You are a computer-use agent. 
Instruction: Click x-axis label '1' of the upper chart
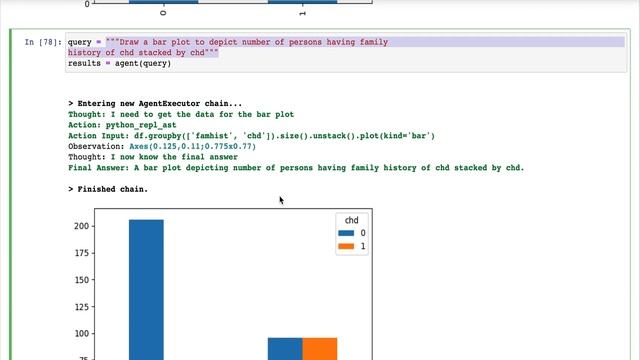(x=302, y=13)
